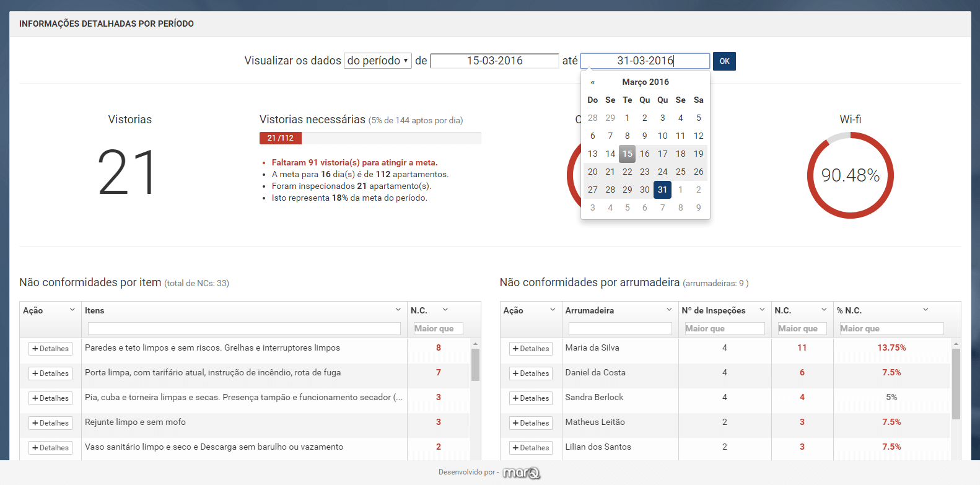Open details for Sandra Berlock row

(531, 398)
